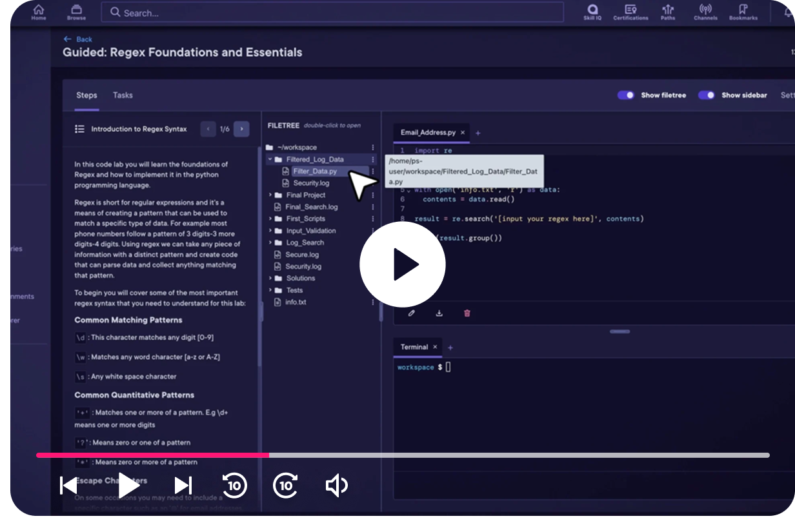
Task: Click the editor/terminal divider handle
Action: (619, 331)
